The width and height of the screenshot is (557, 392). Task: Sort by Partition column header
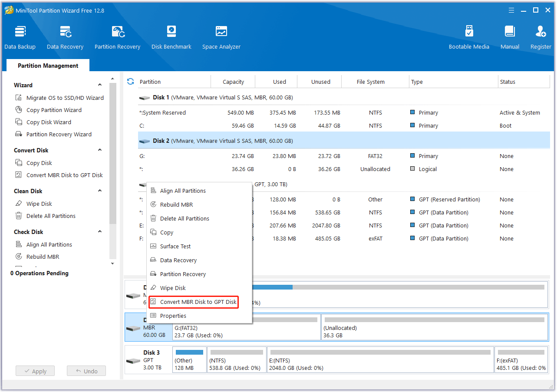(x=174, y=82)
